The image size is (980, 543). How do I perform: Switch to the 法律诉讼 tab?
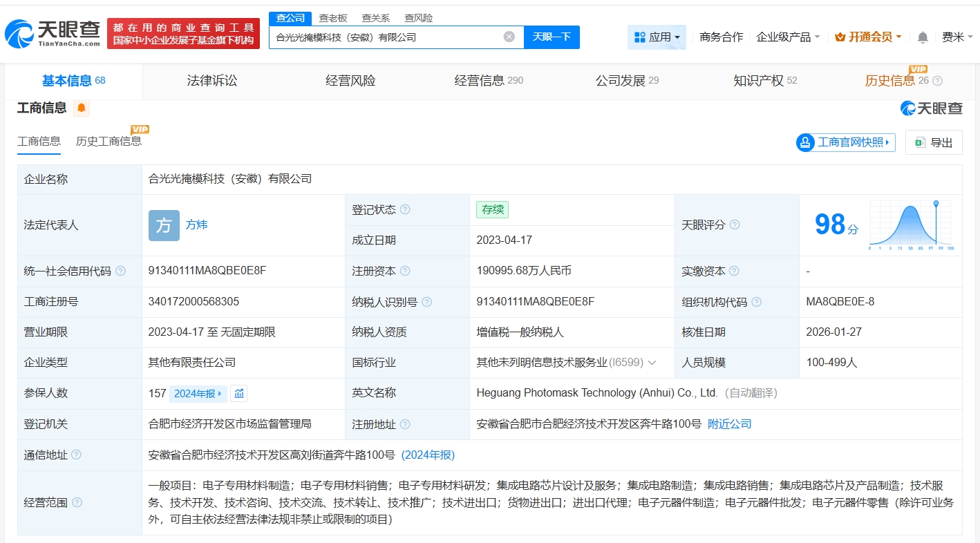pos(212,81)
